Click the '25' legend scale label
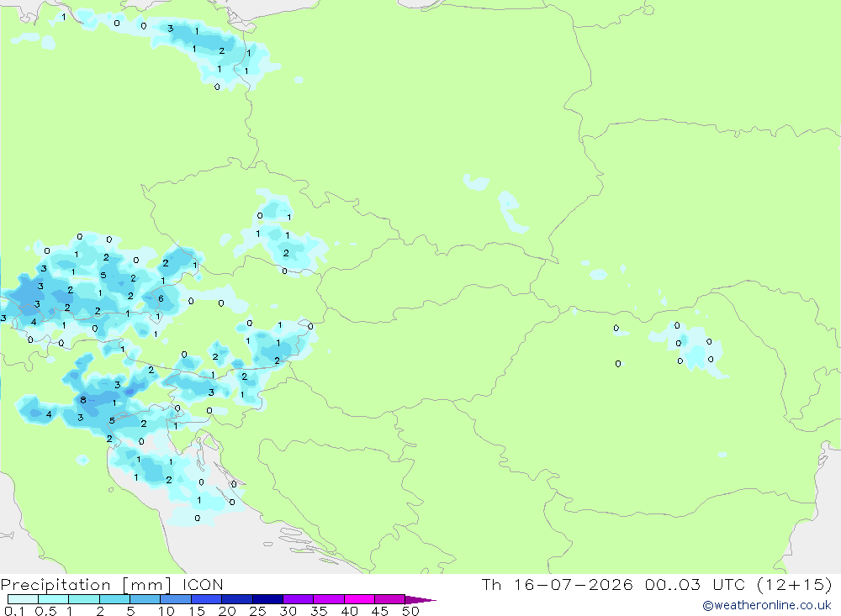The height and width of the screenshot is (616, 841). (x=258, y=611)
